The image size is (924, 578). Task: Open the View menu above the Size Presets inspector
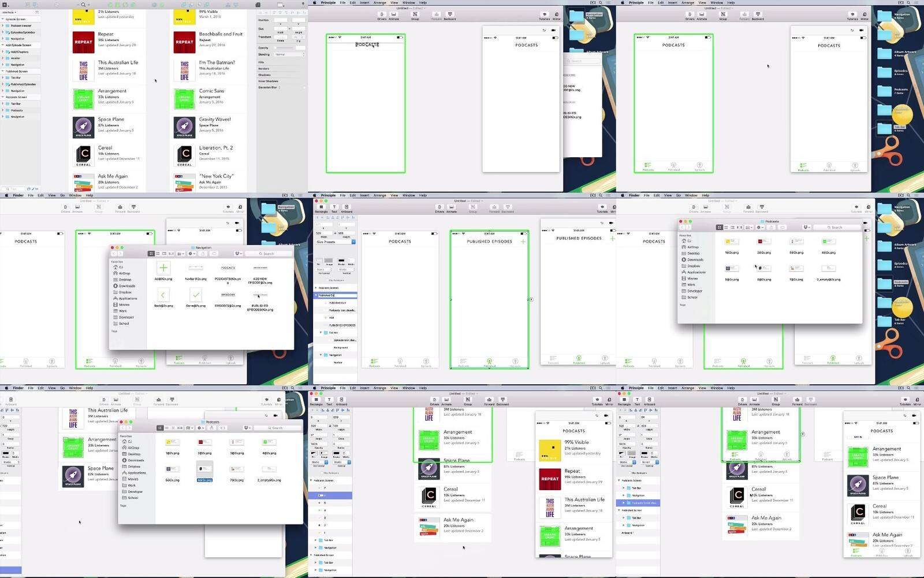(x=394, y=195)
